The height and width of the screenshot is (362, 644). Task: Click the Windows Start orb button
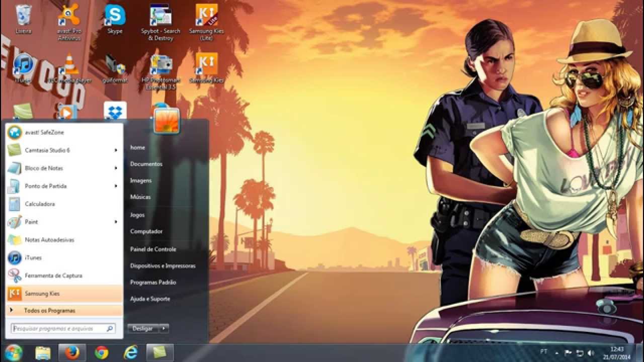(14, 352)
